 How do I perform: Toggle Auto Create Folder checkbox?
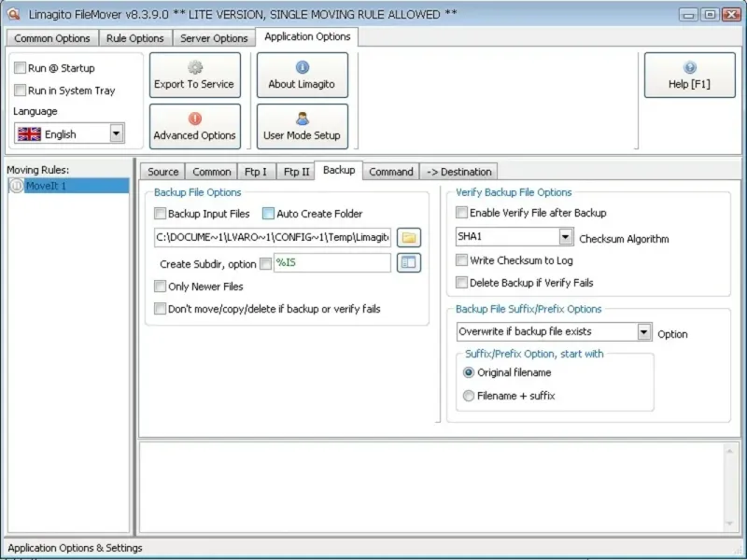pos(268,214)
